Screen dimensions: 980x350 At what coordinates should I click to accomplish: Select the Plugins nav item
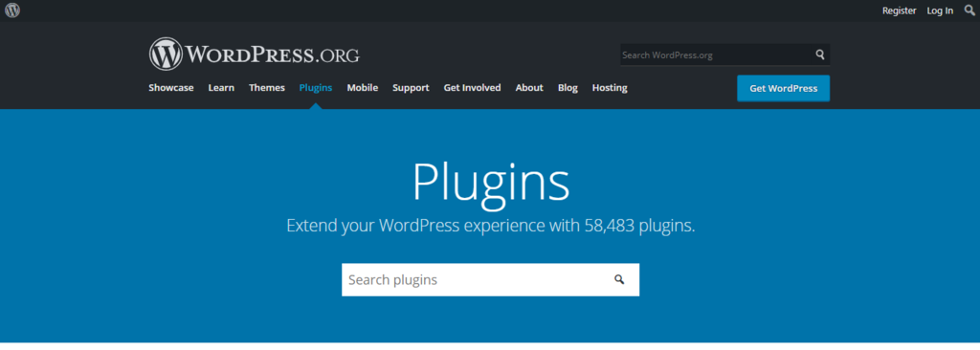coord(316,88)
